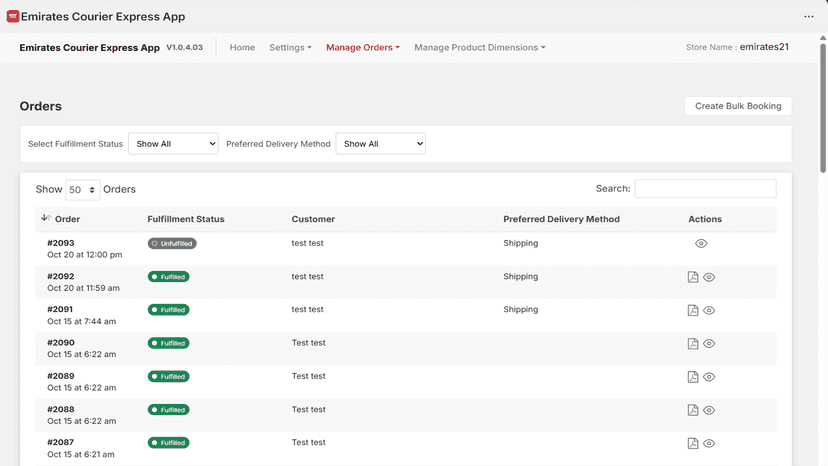Click Shipping method for order #2093

coord(521,243)
